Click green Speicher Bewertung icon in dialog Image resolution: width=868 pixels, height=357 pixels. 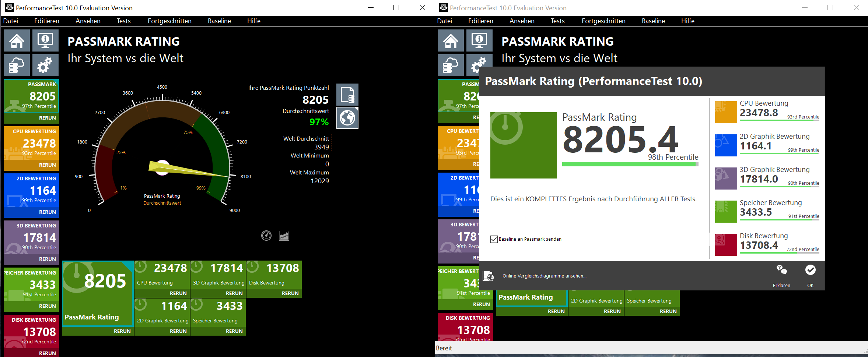tap(726, 211)
